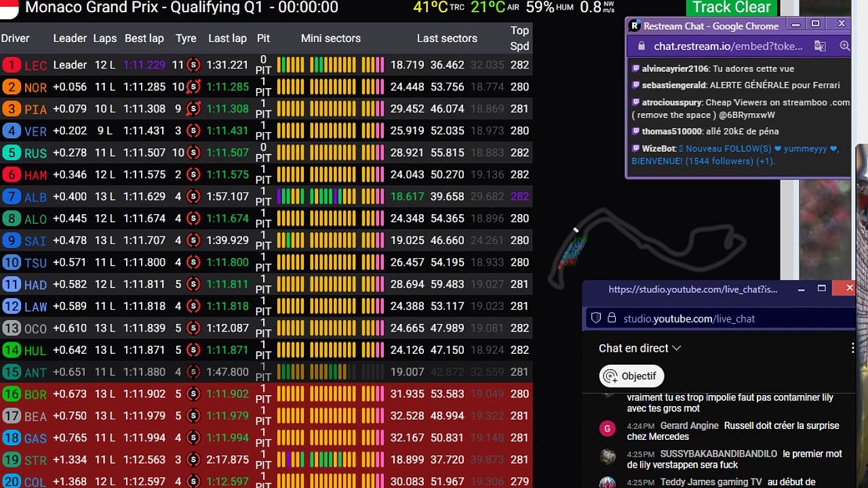Click the 41°C track temperature reading
Image resolution: width=868 pixels, height=488 pixels.
439,7
